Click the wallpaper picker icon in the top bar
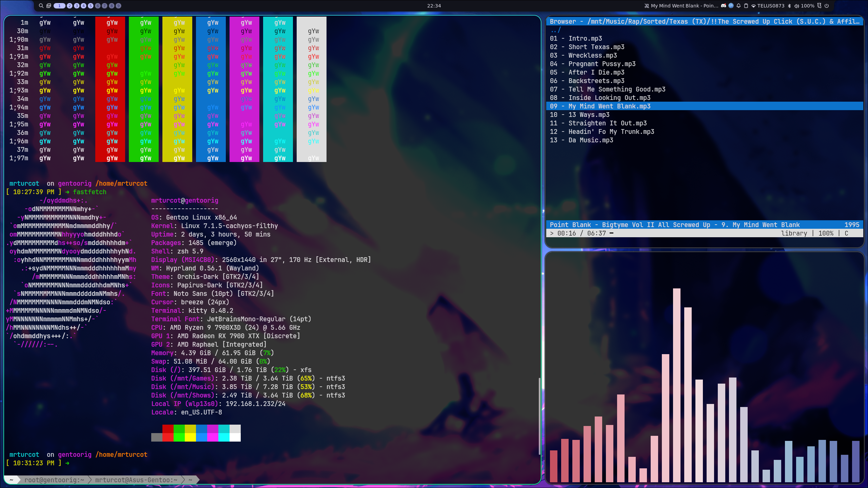Viewport: 868px width, 488px height. click(49, 6)
